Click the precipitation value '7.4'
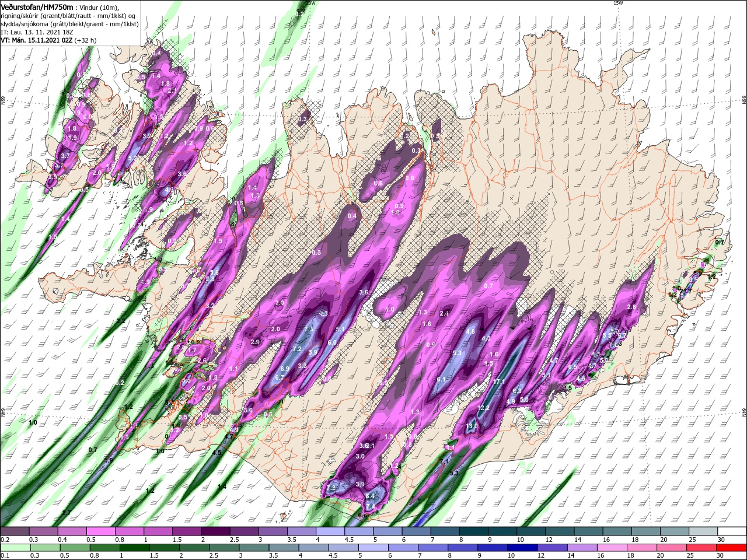 (x=371, y=507)
